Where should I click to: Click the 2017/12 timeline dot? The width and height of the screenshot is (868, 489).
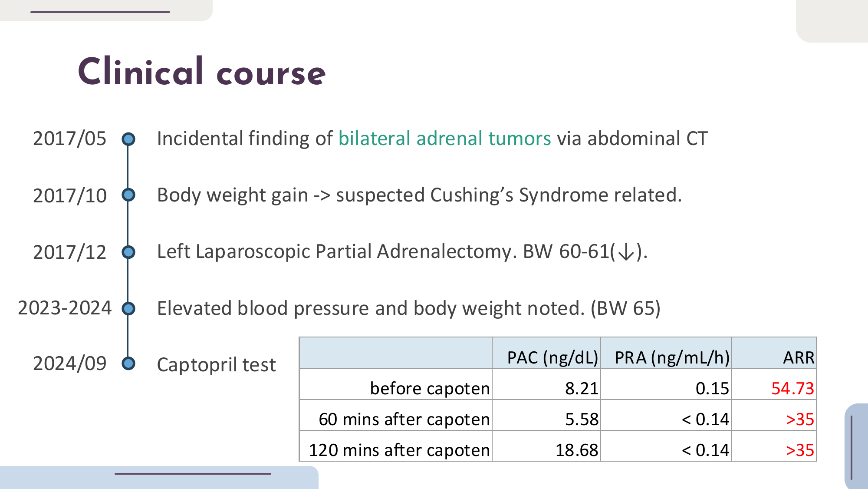click(x=128, y=252)
